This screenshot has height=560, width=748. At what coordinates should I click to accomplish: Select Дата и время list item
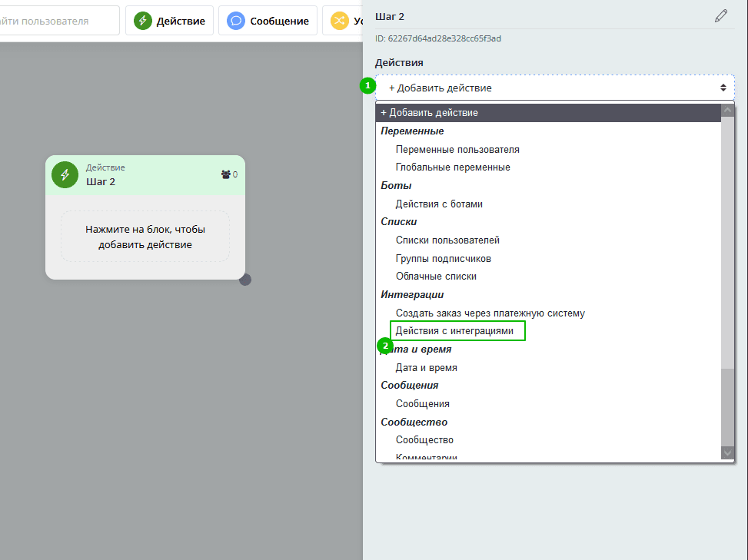click(x=426, y=367)
